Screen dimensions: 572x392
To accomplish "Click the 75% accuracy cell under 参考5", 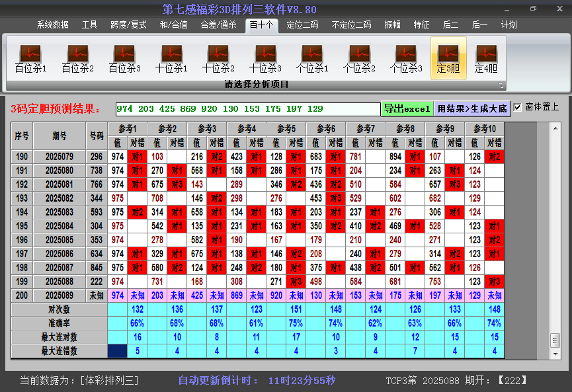I will pyautogui.click(x=296, y=323).
